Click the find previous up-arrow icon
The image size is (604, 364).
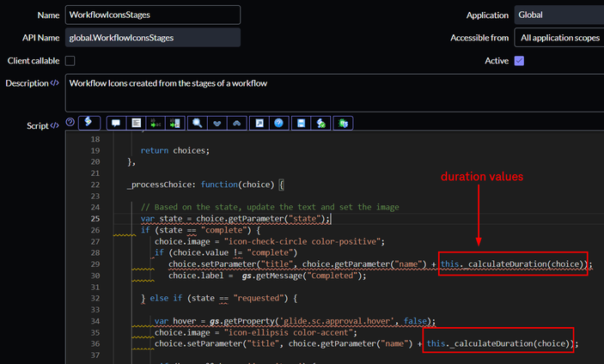click(235, 124)
